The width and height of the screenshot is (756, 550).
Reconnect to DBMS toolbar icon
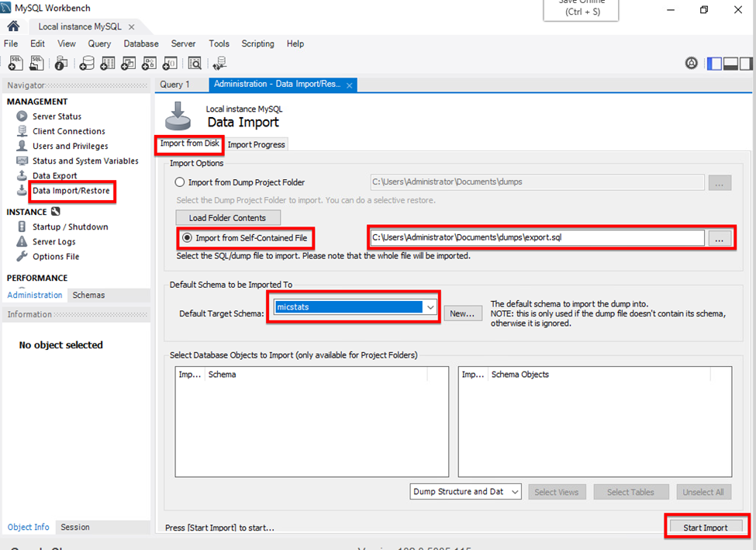click(220, 63)
